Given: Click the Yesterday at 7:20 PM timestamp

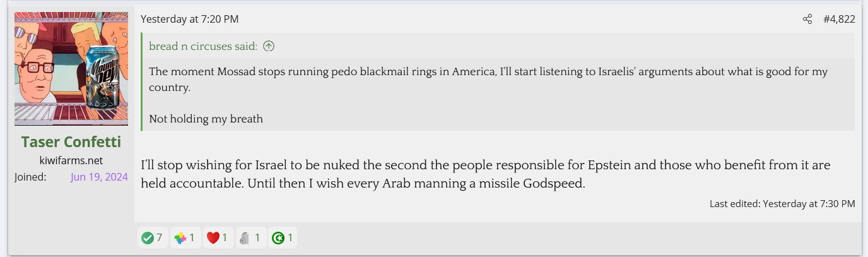Looking at the screenshot, I should coord(189,20).
